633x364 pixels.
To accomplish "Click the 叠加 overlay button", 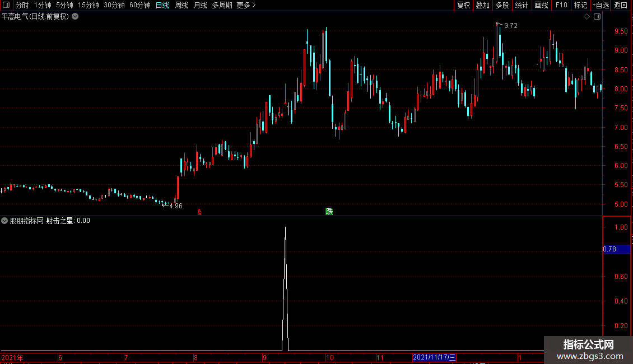I will click(x=482, y=5).
